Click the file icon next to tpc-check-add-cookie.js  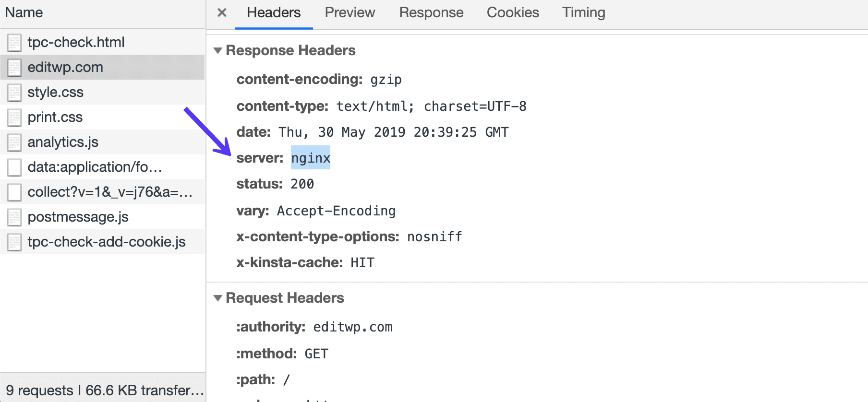pos(14,242)
